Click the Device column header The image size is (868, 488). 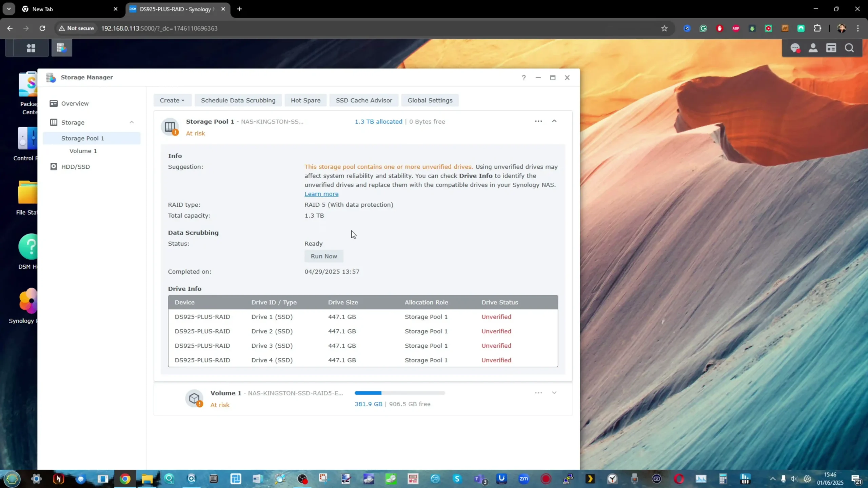coord(184,302)
